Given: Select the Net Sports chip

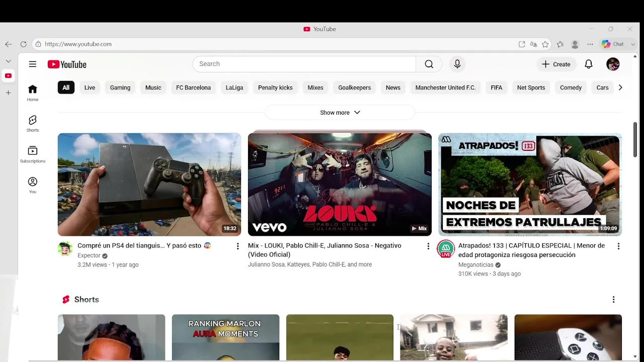Looking at the screenshot, I should click(x=531, y=87).
